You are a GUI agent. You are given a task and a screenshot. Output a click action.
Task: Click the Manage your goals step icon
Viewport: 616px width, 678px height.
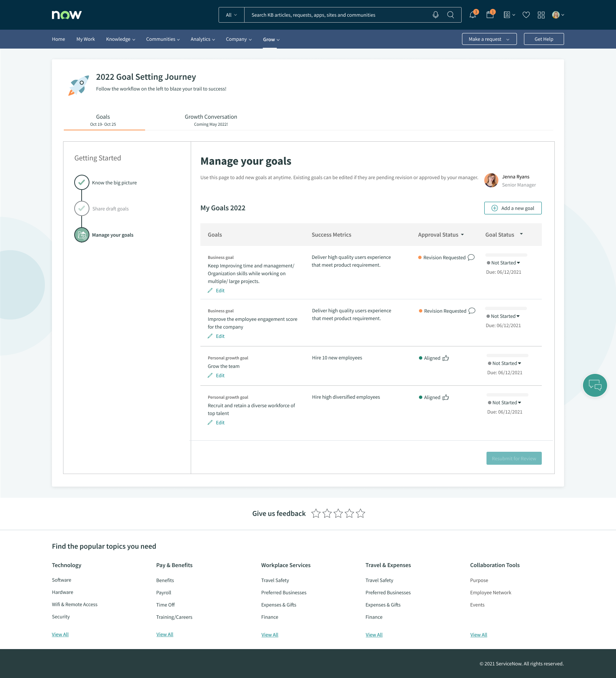[x=82, y=235]
